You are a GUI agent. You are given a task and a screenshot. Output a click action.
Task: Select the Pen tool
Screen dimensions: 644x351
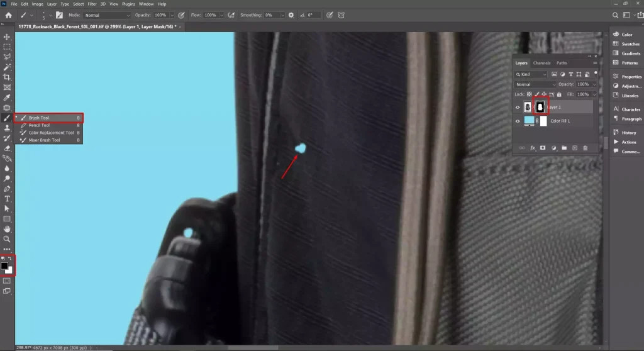(x=7, y=189)
